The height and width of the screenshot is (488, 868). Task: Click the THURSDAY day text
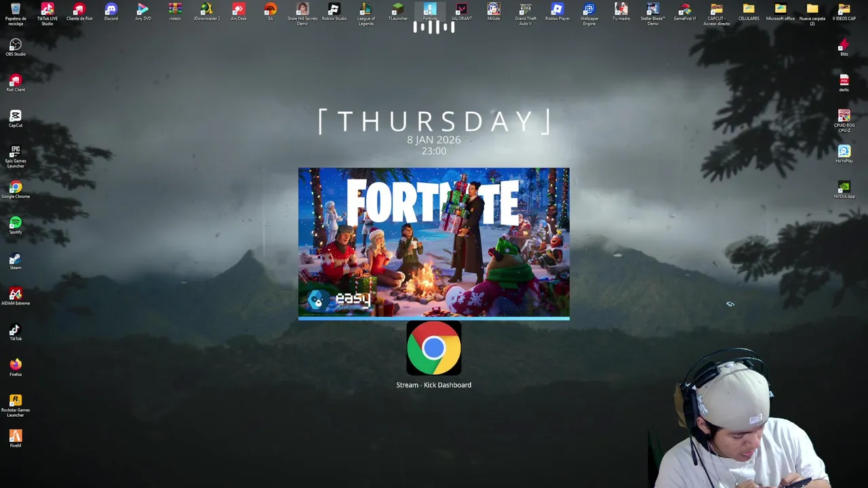point(434,121)
